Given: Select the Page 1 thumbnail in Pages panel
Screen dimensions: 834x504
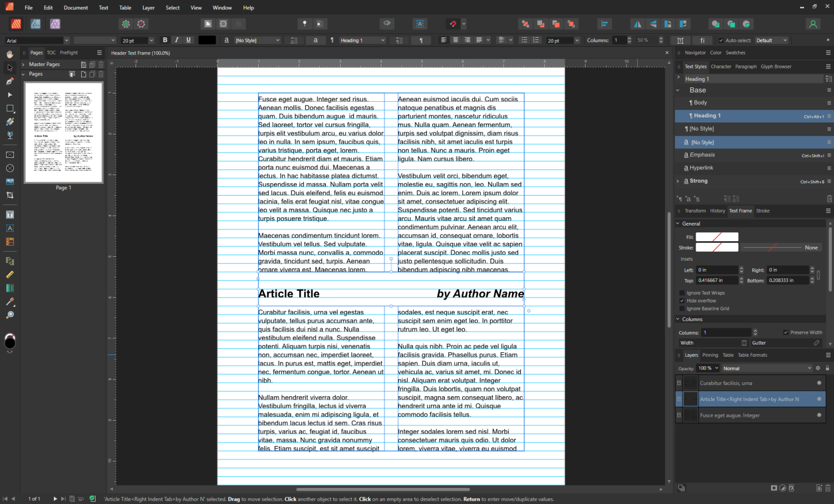Looking at the screenshot, I should point(63,133).
